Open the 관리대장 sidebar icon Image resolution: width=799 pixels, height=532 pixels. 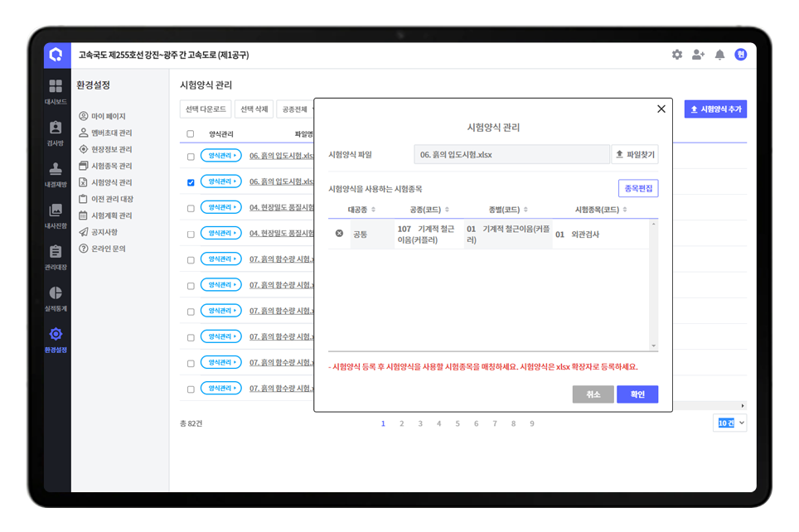click(x=56, y=256)
